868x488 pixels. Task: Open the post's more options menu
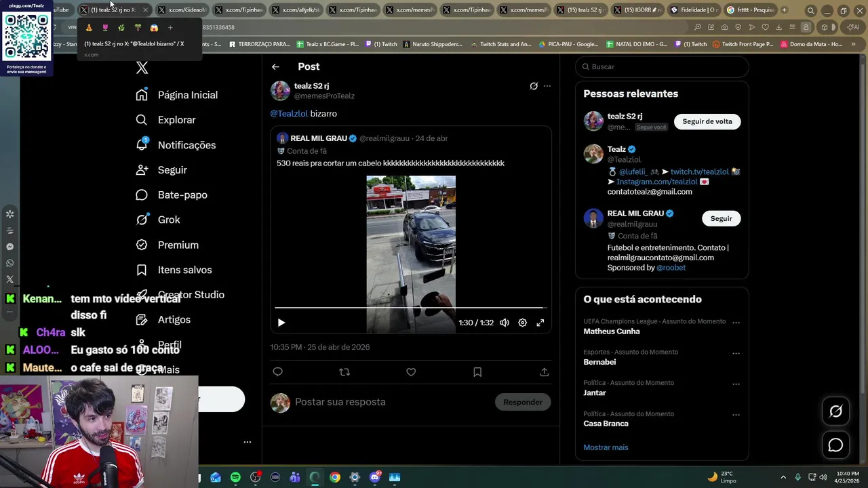547,86
